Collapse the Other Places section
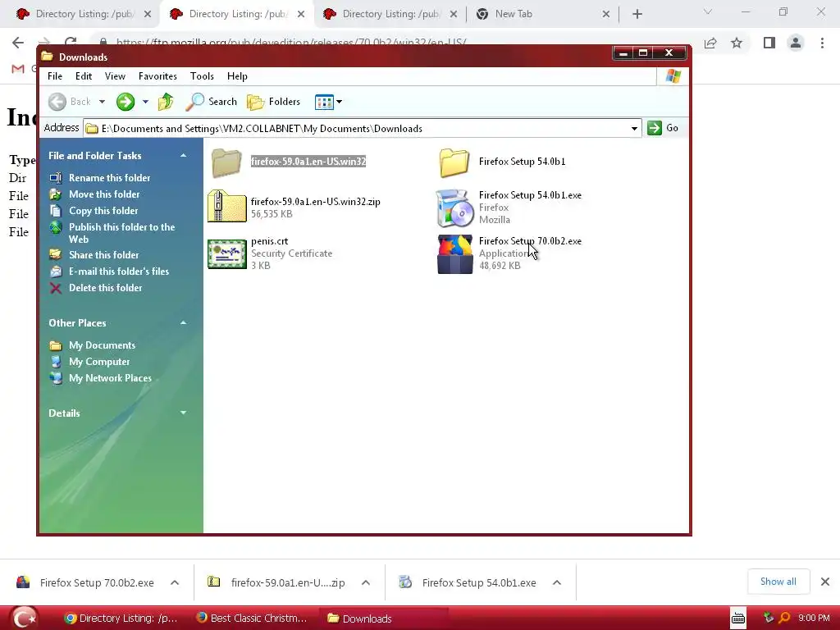This screenshot has height=630, width=840. pyautogui.click(x=183, y=323)
